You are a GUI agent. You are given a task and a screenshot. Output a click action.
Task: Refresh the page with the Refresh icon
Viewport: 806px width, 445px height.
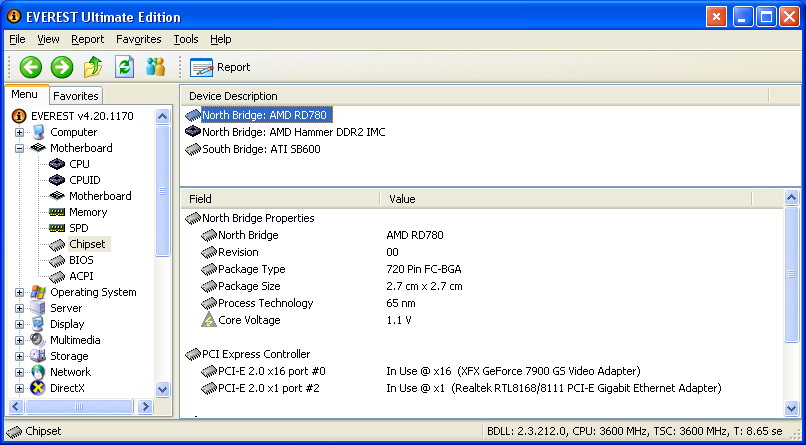click(x=124, y=67)
